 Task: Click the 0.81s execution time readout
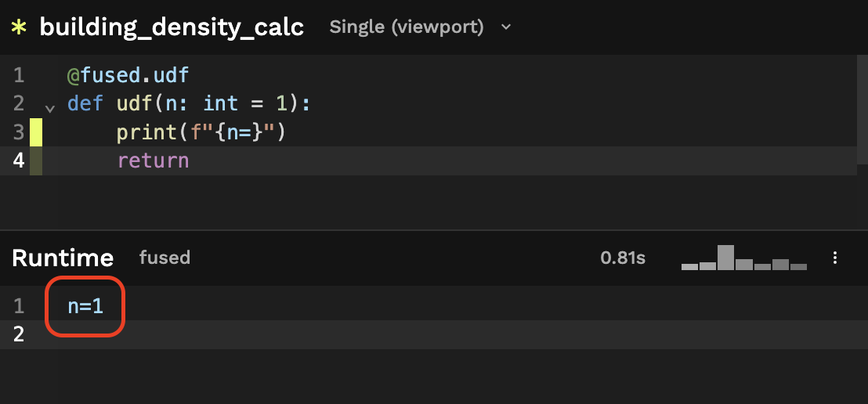[x=623, y=258]
